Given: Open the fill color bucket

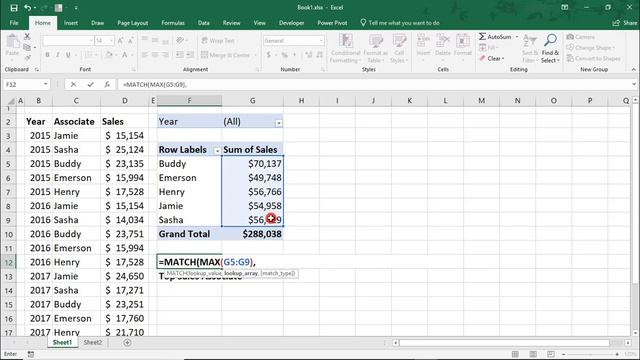Looking at the screenshot, I should (x=109, y=55).
